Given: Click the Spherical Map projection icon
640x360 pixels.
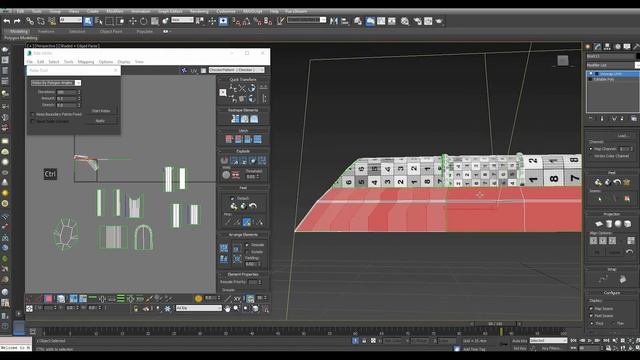Looking at the screenshot, I should 618,223.
